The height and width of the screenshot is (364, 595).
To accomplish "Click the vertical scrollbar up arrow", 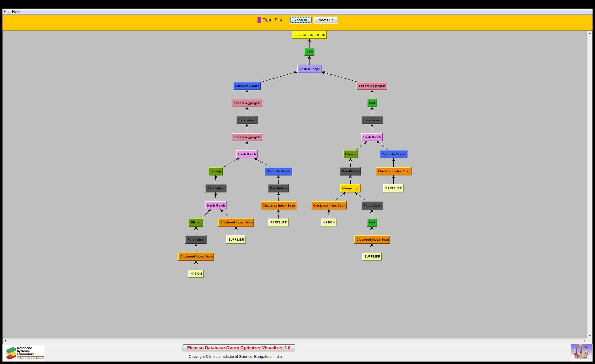I will point(589,33).
